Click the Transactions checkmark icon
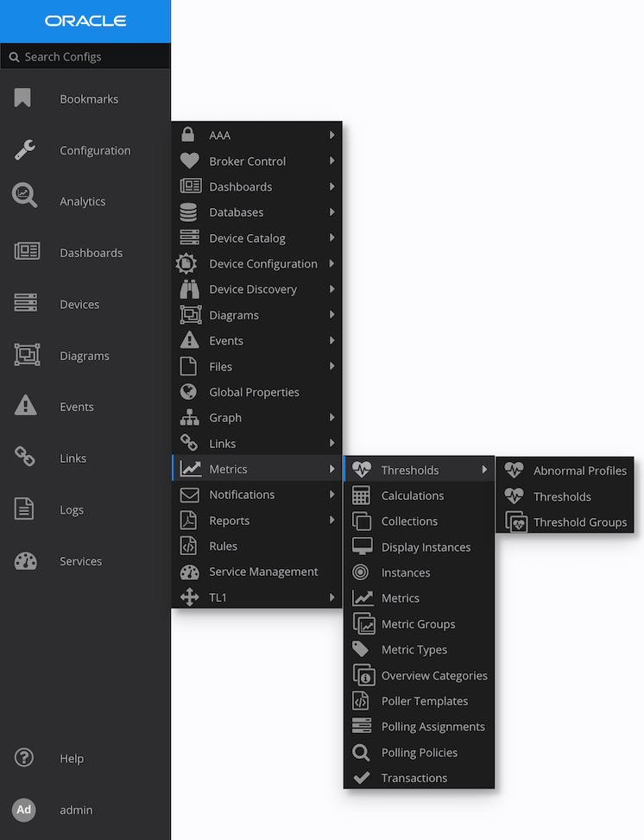 pos(362,777)
